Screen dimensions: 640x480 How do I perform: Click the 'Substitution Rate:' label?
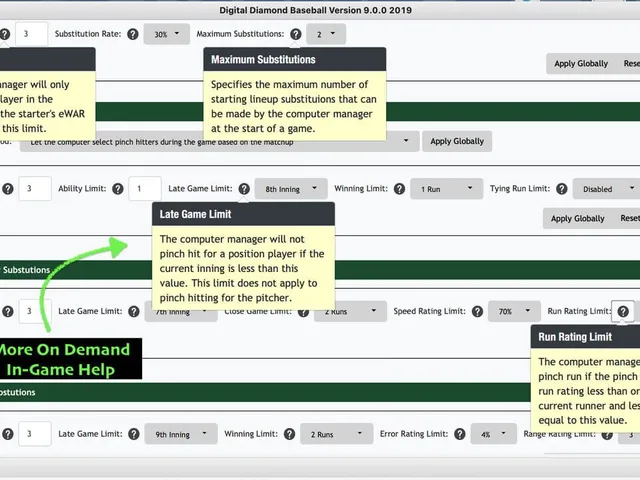[88, 34]
